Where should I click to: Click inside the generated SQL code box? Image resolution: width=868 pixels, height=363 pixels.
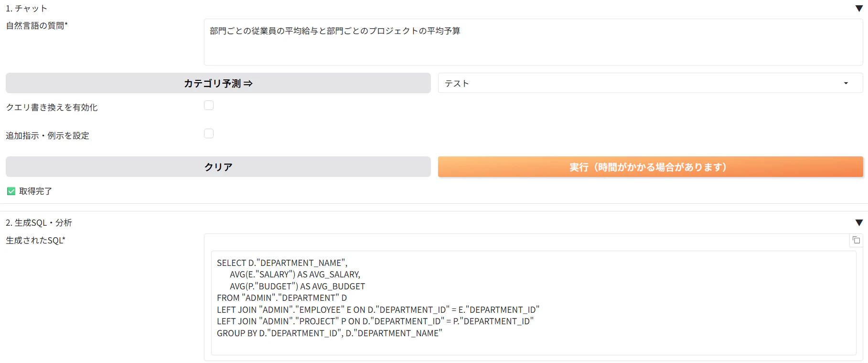pos(534,303)
